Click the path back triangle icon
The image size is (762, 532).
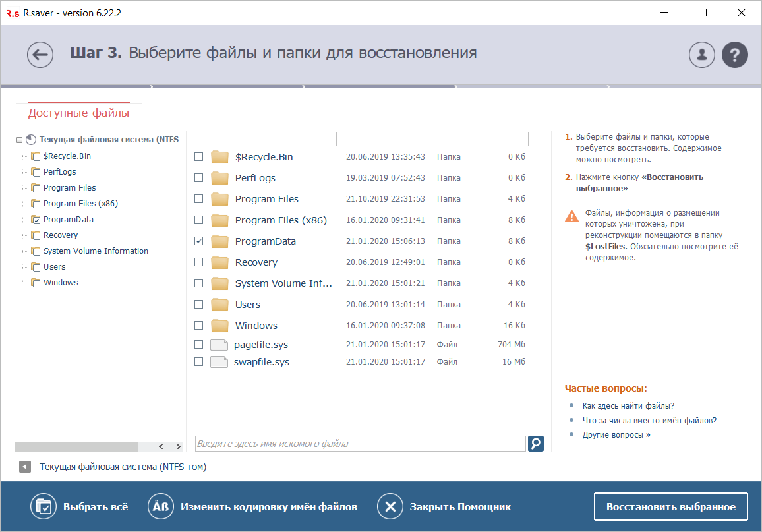tap(25, 467)
